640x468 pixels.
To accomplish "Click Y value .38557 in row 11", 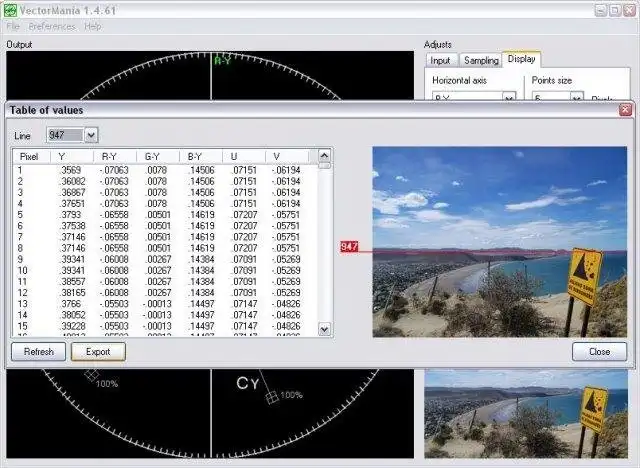I will 72,282.
